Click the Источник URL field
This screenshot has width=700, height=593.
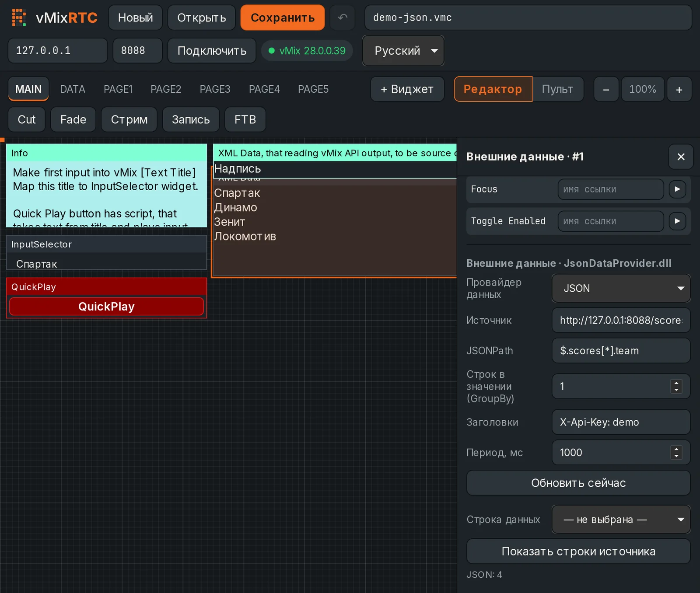point(621,320)
